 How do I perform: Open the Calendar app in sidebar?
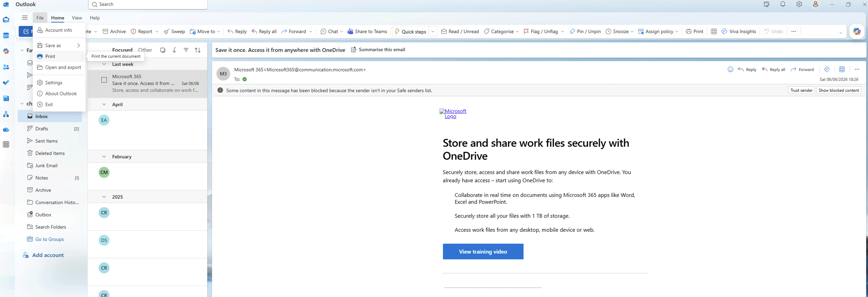[x=6, y=36]
